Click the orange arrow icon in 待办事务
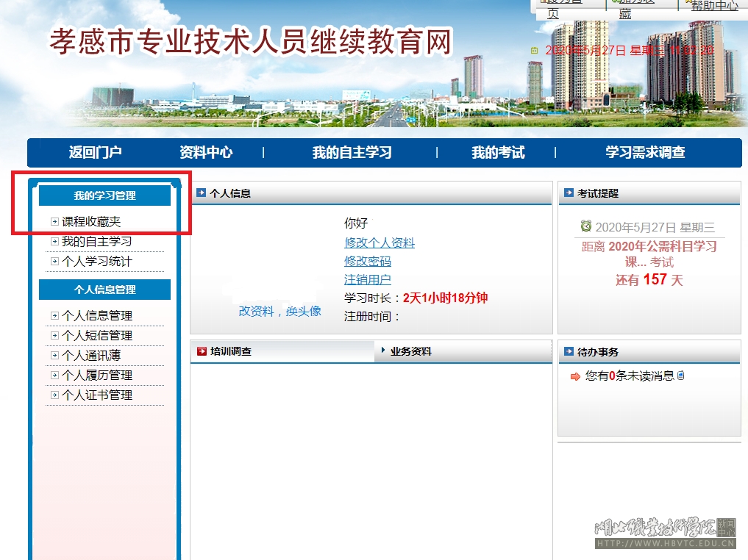The image size is (748, 560). point(575,376)
